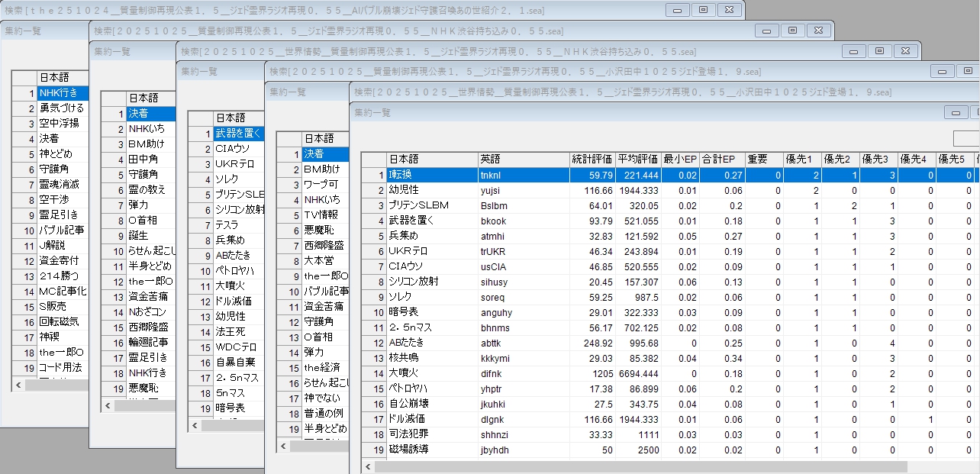Click the input box above the front table
Screen dimensions: 980x474
pos(966,138)
